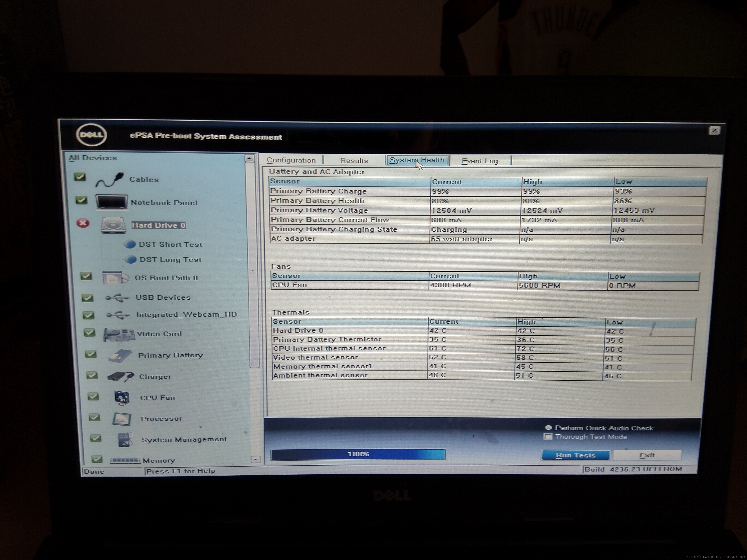Toggle the Video Card checkbox
Screen dimensions: 747x560
point(89,333)
